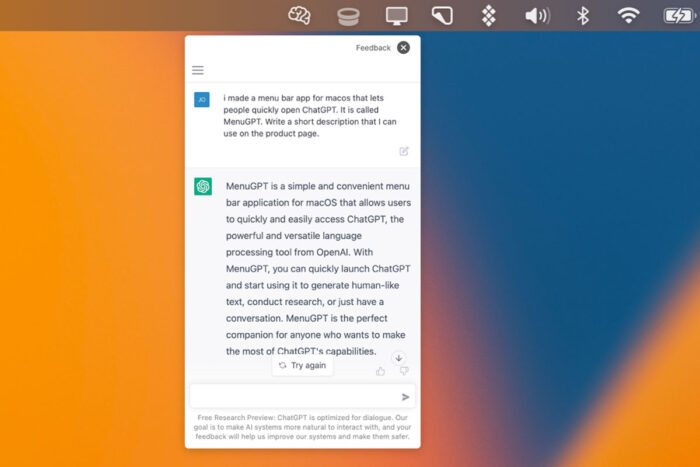This screenshot has height=467, width=700.
Task: Click the Try again button
Action: (x=303, y=365)
